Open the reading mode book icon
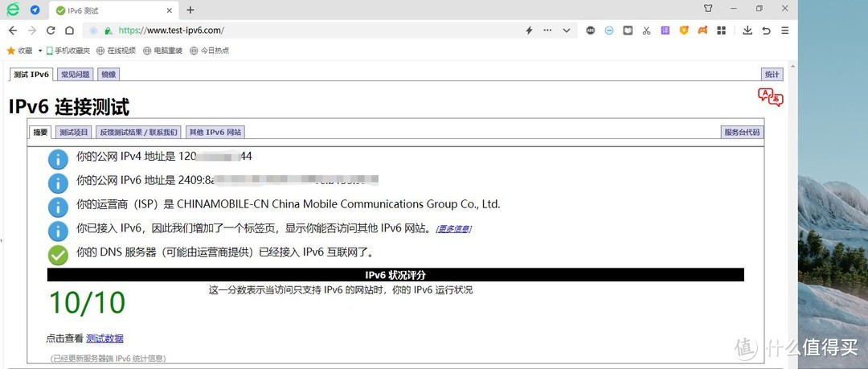This screenshot has height=369, width=868. (x=628, y=31)
